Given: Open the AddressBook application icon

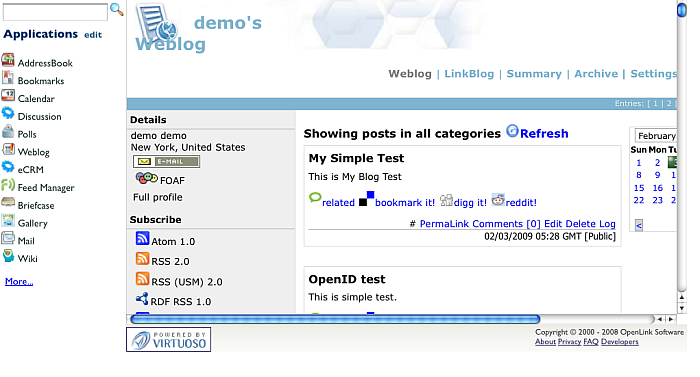Looking at the screenshot, I should (8, 60).
